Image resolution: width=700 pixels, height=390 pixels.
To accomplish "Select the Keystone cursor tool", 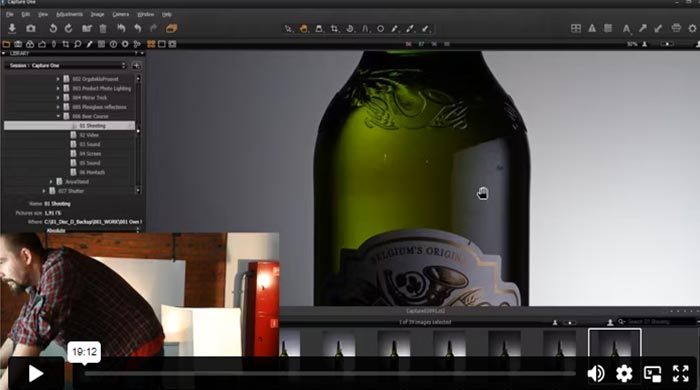I will [x=365, y=29].
